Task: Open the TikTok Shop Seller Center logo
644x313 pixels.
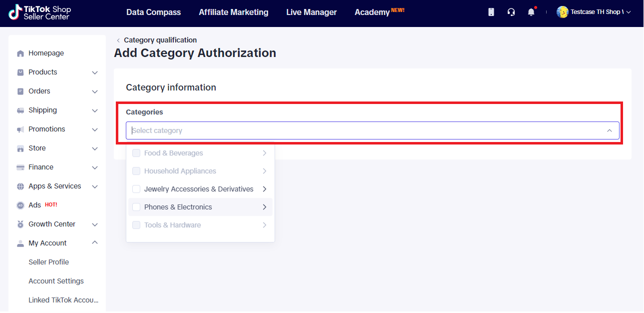Action: pyautogui.click(x=40, y=12)
